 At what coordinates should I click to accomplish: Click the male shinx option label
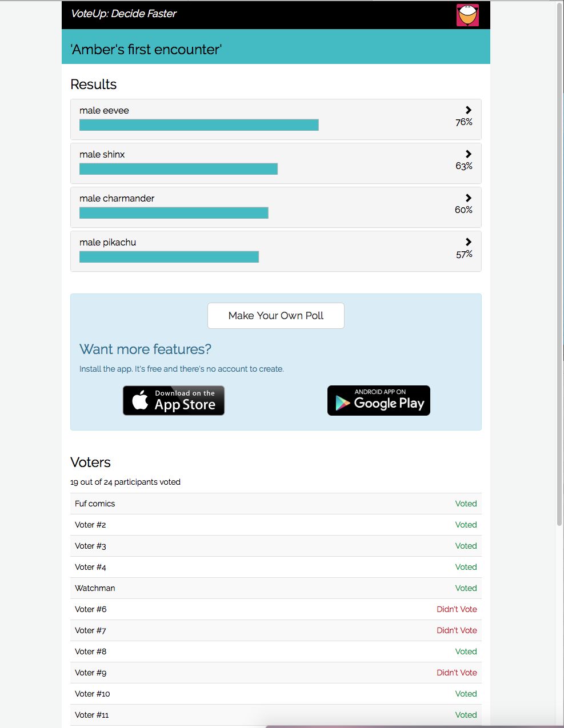[x=102, y=155]
